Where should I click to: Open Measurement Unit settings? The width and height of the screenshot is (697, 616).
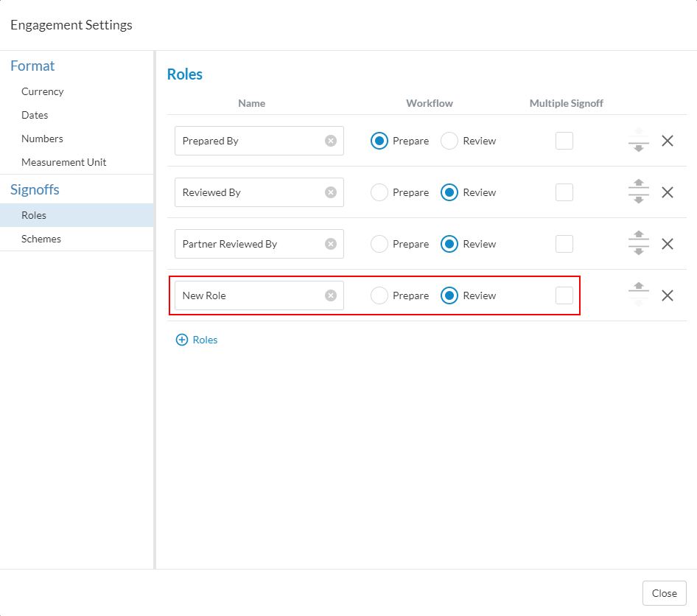(x=64, y=162)
